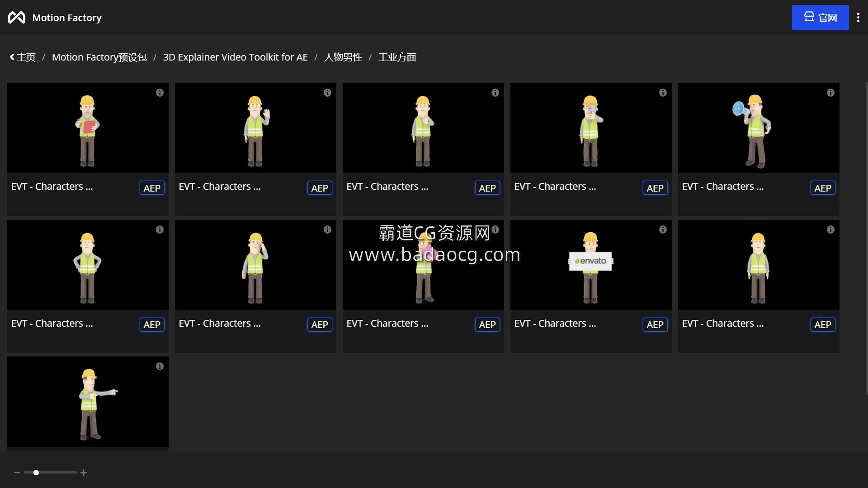Click AEP badge on the head-scratching worker card
868x488 pixels.
coord(320,324)
